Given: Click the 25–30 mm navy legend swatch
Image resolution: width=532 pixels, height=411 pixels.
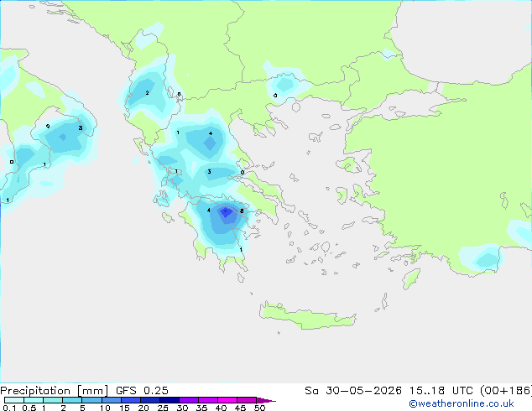Looking at the screenshot, I should pyautogui.click(x=169, y=400).
